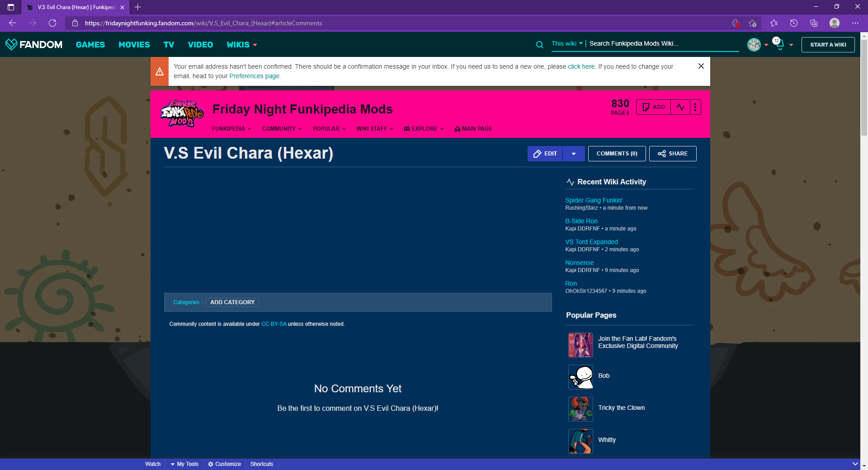This screenshot has height=470, width=868.
Task: Share this article
Action: click(x=673, y=154)
